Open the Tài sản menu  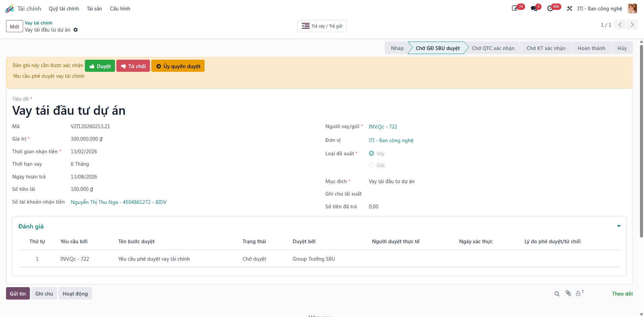pyautogui.click(x=95, y=9)
